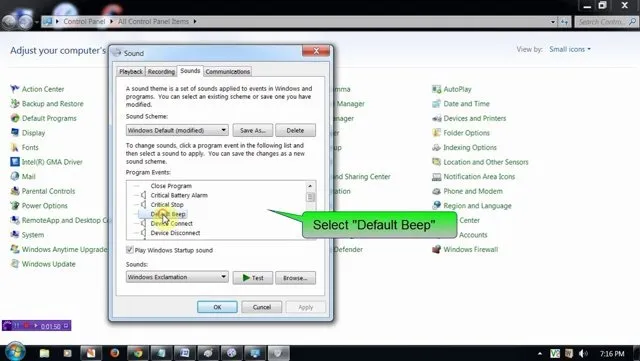
Task: Open the Sounds dropdown with Windows Exclamation
Action: tap(177, 277)
